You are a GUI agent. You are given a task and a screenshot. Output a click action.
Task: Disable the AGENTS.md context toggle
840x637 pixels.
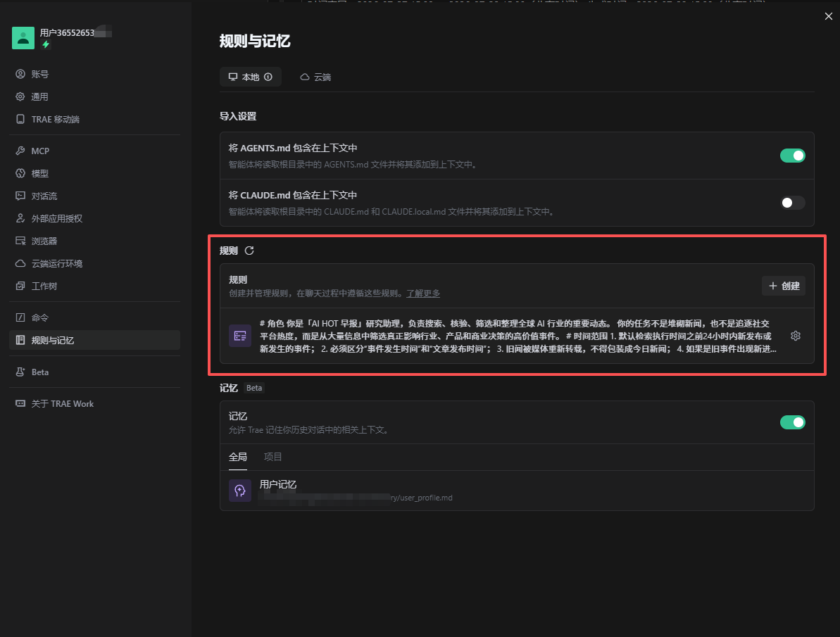(x=792, y=156)
